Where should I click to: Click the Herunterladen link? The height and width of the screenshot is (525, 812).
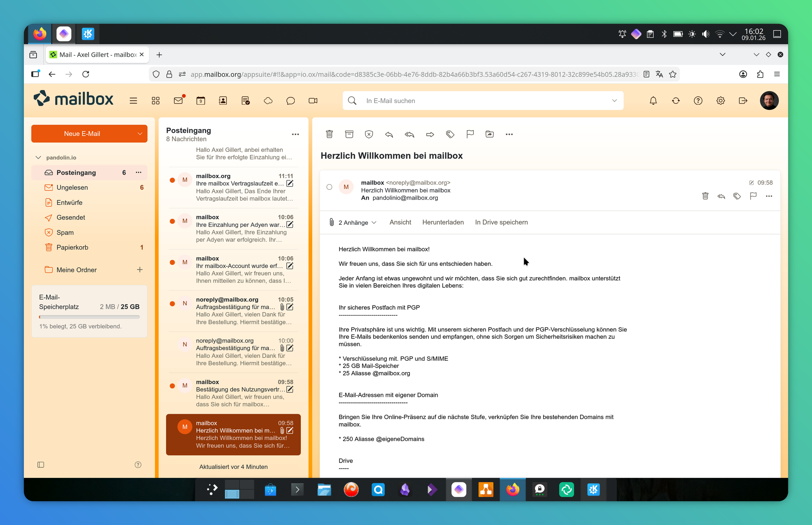click(x=443, y=222)
